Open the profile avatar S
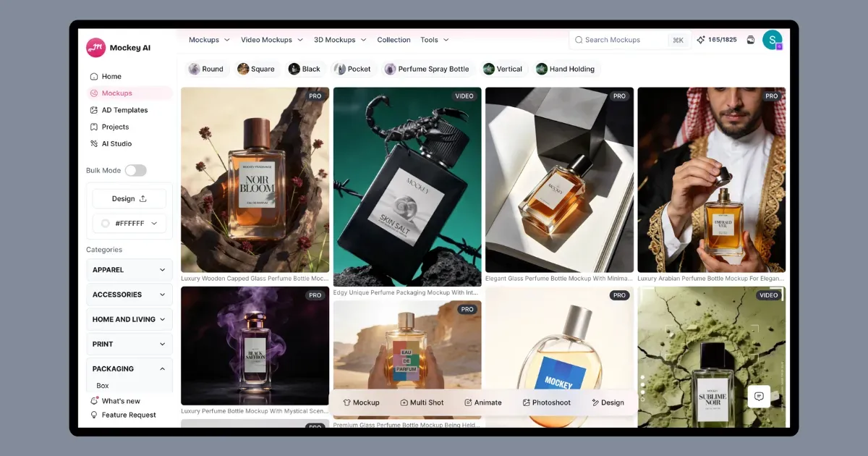 click(772, 40)
